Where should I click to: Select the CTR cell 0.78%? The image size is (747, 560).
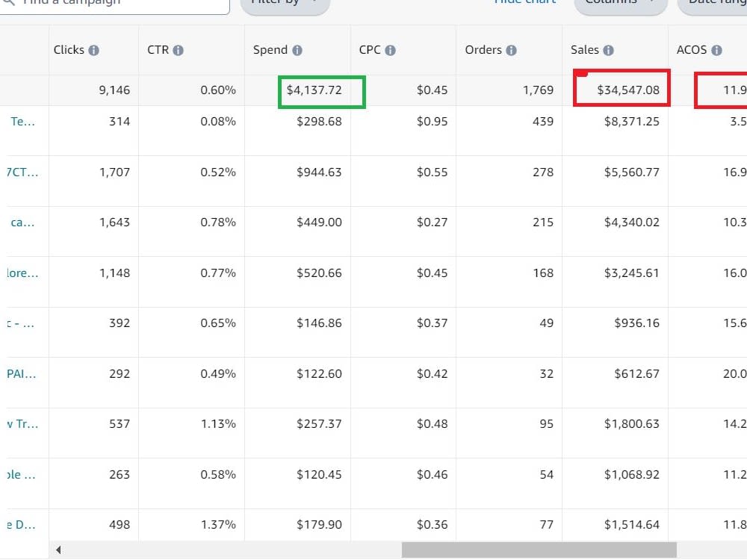pyautogui.click(x=218, y=223)
